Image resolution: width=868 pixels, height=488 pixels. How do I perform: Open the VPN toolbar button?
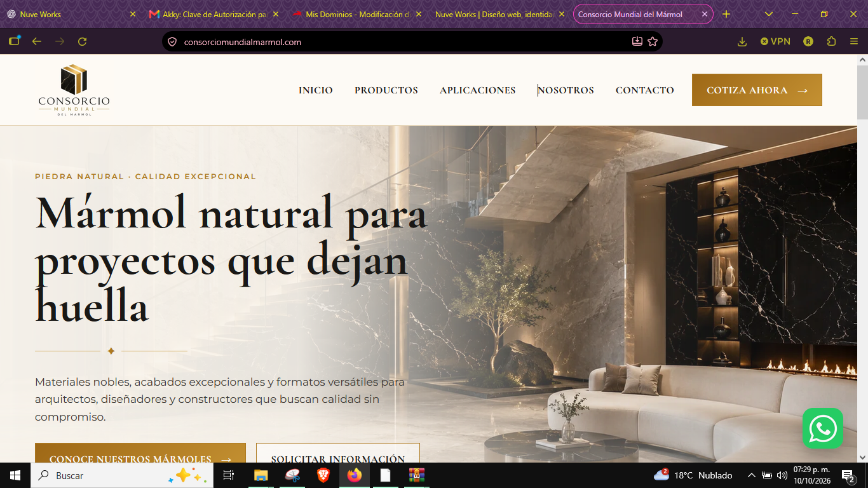click(775, 41)
